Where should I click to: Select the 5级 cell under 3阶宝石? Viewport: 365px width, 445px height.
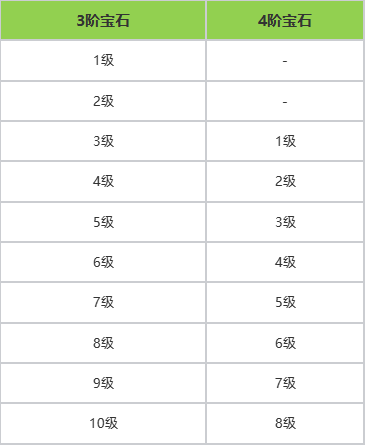pyautogui.click(x=103, y=222)
